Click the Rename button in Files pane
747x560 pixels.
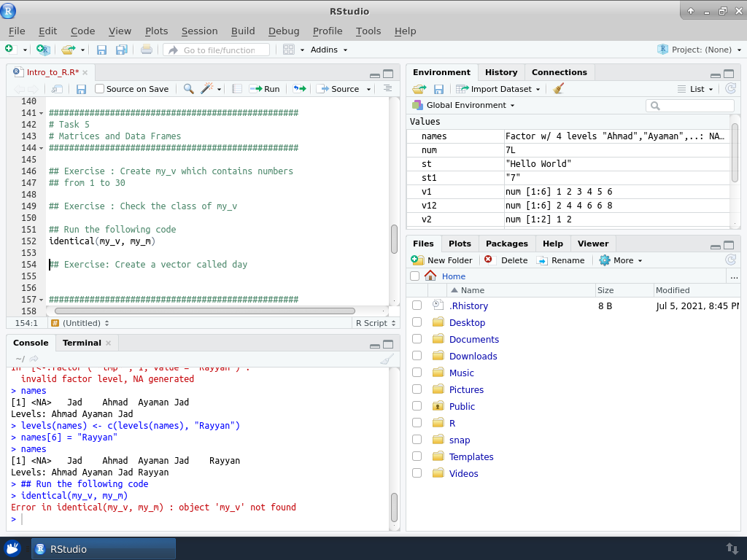point(560,260)
